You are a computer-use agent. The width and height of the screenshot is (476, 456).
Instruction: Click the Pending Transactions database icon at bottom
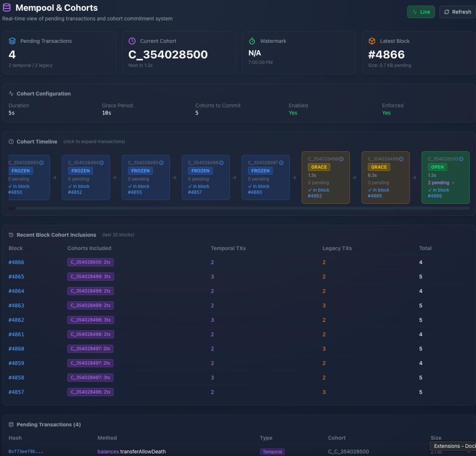tap(11, 424)
